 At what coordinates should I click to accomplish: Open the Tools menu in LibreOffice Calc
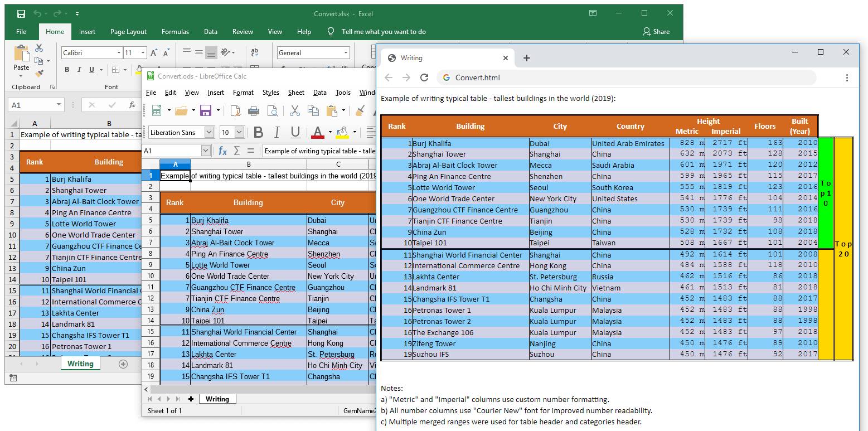tap(343, 93)
